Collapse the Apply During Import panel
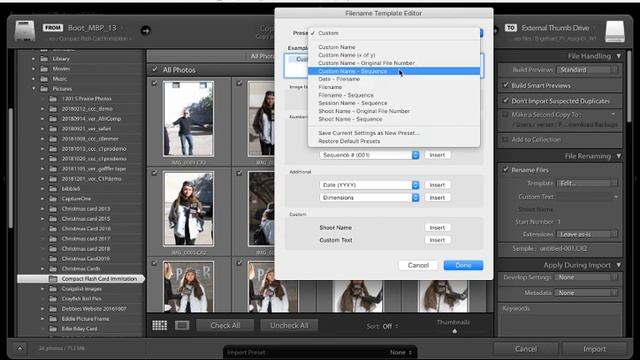 tap(619, 265)
